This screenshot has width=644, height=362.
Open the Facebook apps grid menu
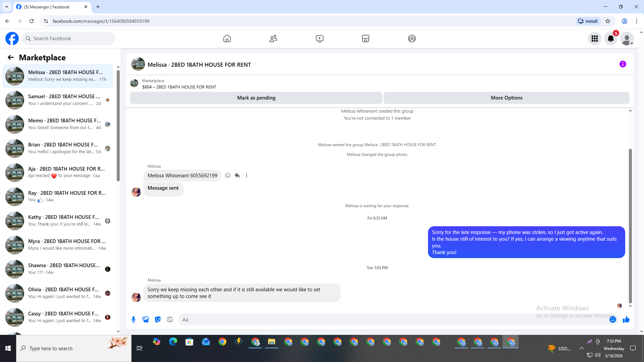point(595,39)
